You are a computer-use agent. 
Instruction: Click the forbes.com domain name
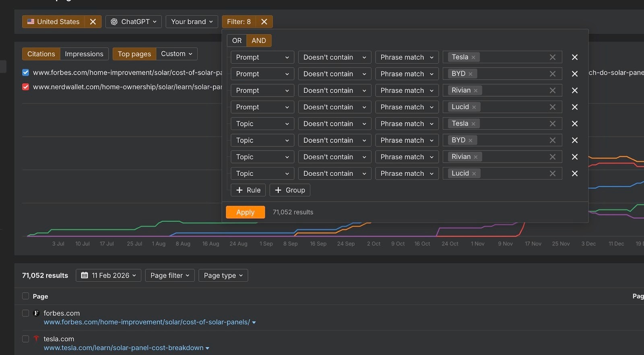click(x=62, y=313)
